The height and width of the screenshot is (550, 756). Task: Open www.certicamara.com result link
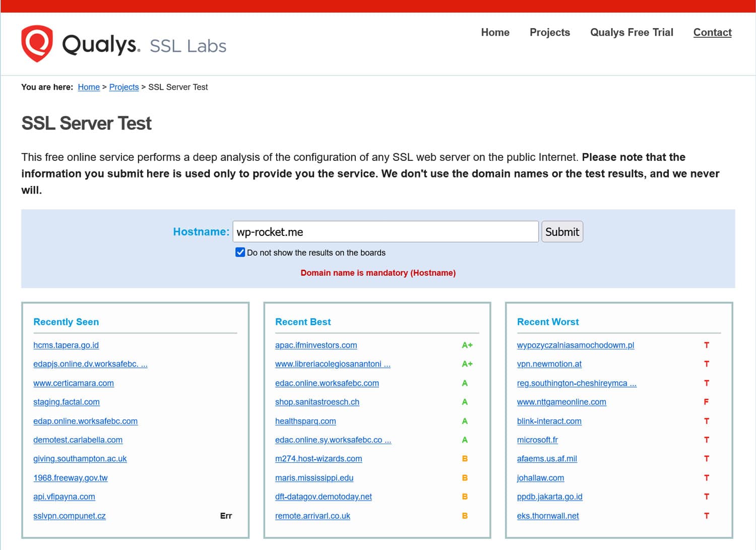(x=74, y=383)
